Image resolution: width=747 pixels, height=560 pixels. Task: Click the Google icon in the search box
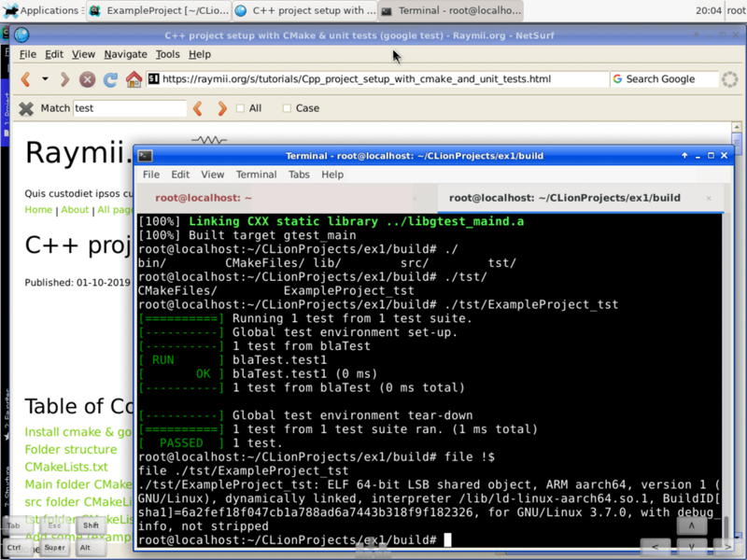(x=617, y=79)
